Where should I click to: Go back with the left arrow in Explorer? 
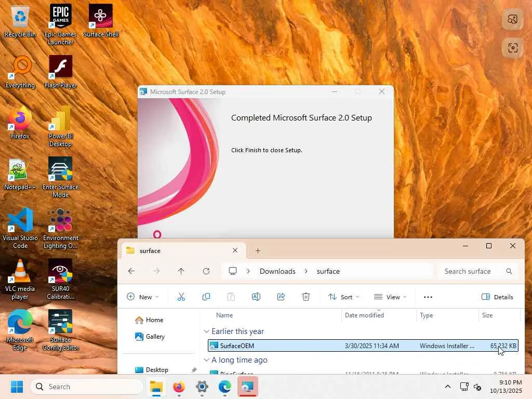click(131, 271)
